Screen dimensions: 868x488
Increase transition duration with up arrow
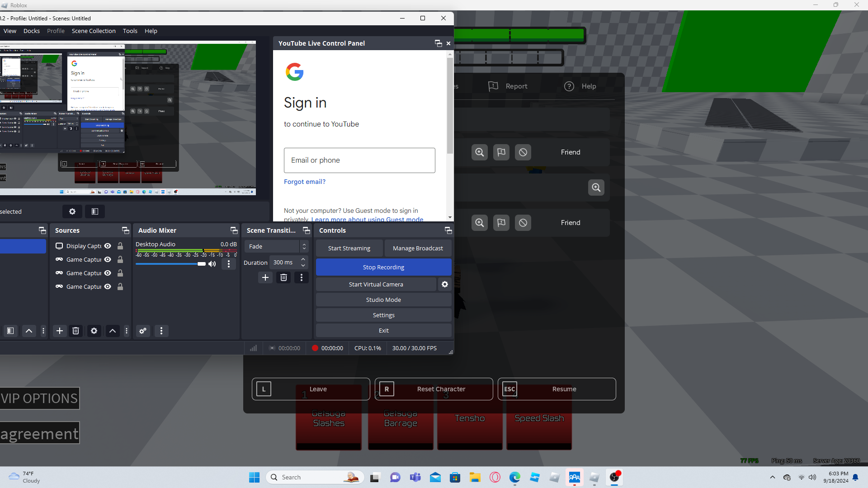point(303,259)
